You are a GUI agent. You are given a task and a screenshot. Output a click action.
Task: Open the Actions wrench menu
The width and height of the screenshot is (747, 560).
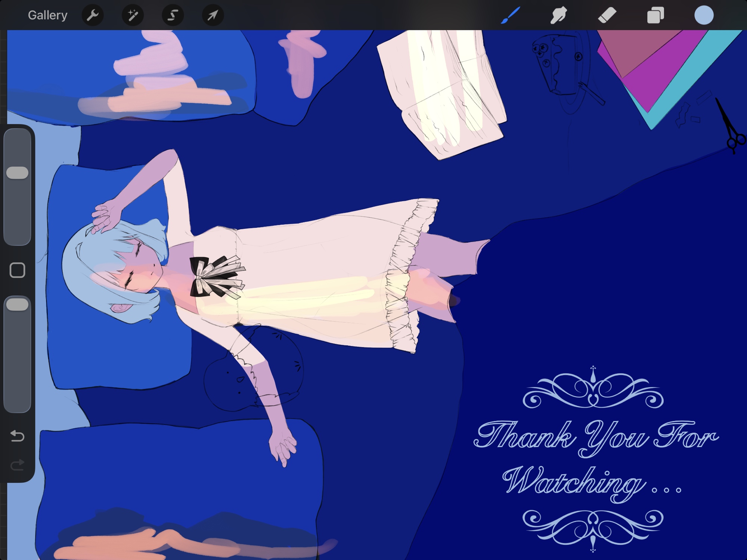click(92, 15)
